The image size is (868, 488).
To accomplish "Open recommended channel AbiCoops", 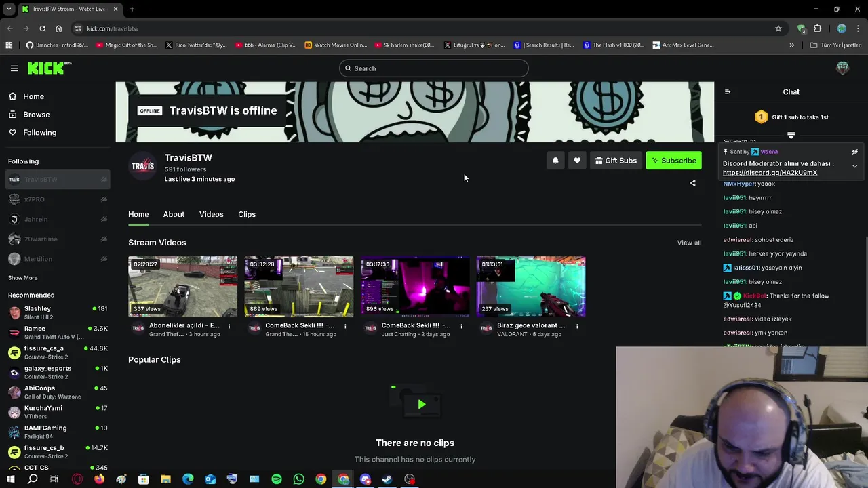I will tap(58, 392).
